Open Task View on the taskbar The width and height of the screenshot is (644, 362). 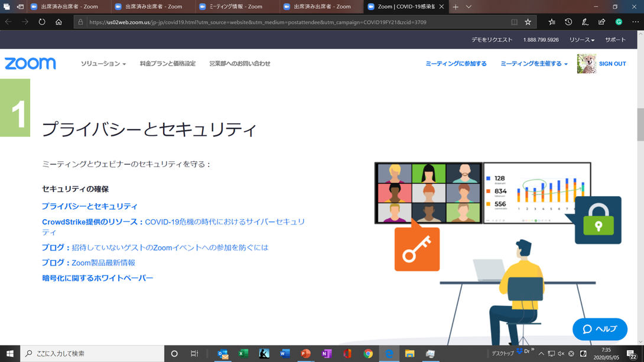pyautogui.click(x=194, y=353)
